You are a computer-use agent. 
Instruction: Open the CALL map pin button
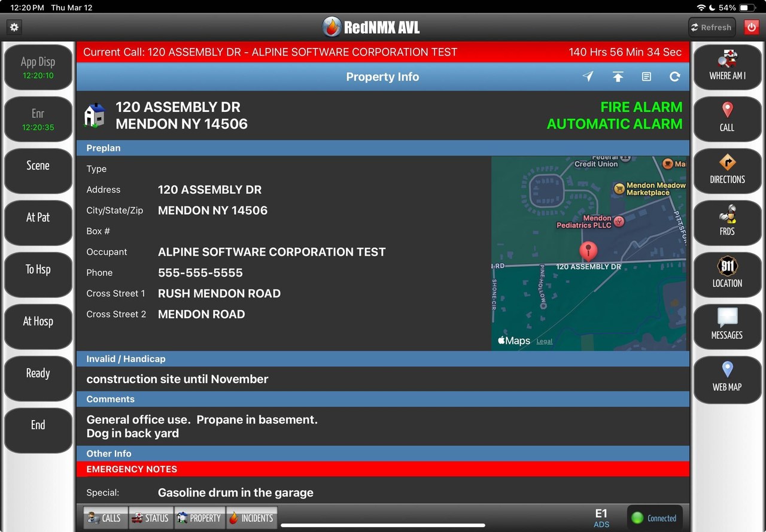coord(727,118)
